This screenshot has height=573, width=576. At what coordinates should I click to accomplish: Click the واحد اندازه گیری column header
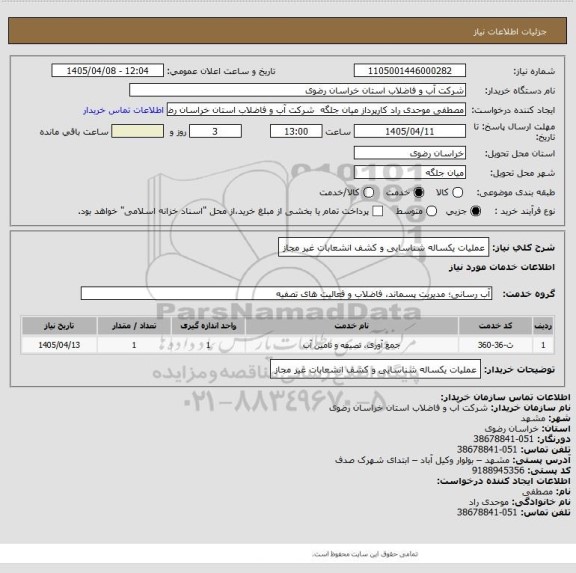click(x=208, y=326)
